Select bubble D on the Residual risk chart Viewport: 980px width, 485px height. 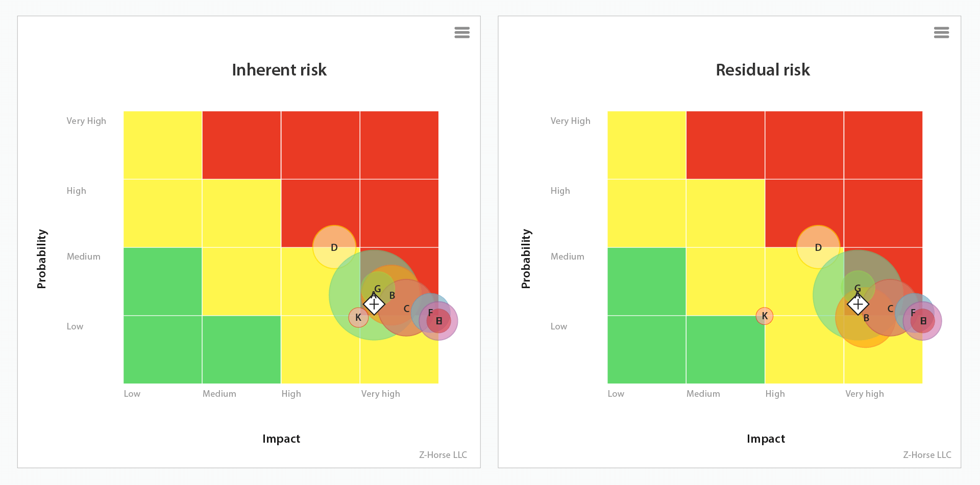(818, 247)
